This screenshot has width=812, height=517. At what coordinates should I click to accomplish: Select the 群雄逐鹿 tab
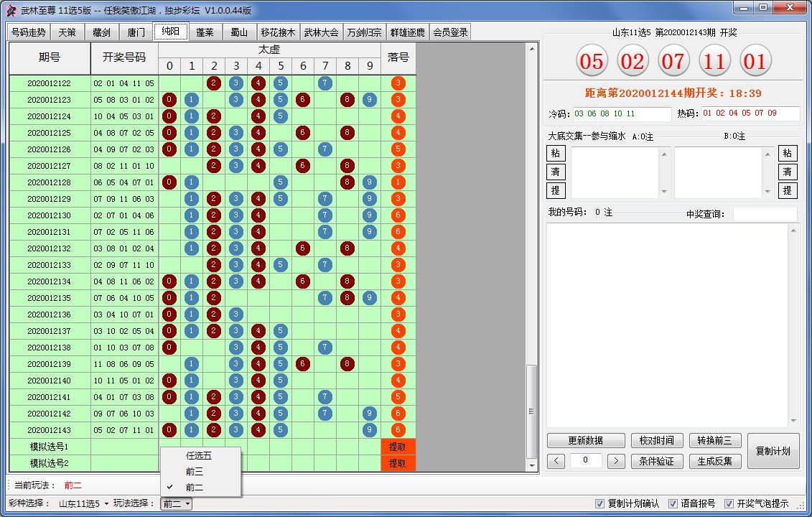407,32
